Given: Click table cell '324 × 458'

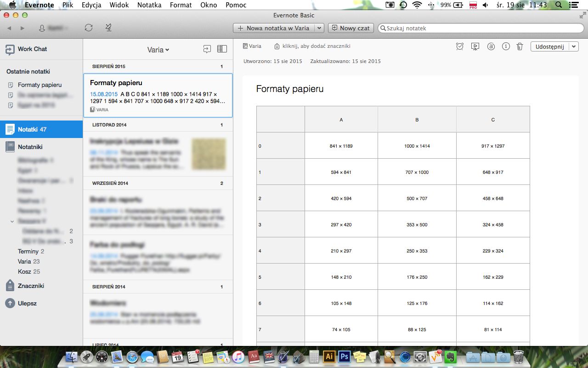Looking at the screenshot, I should (x=493, y=224).
